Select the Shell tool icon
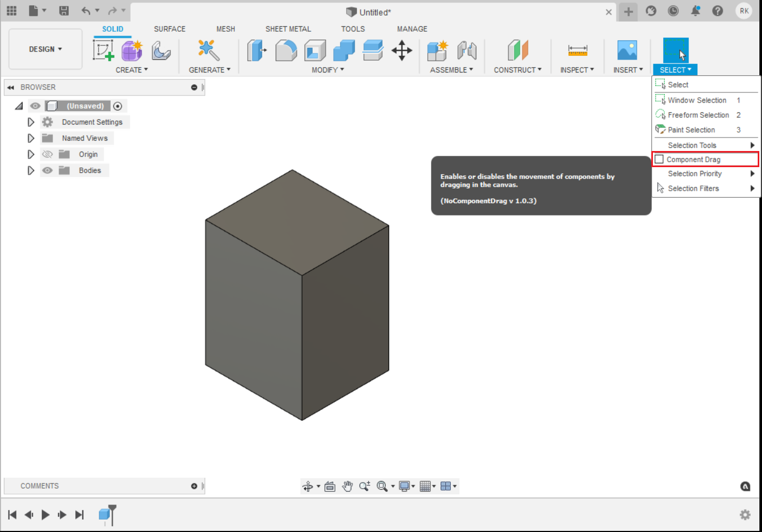The height and width of the screenshot is (532, 762). tap(315, 51)
